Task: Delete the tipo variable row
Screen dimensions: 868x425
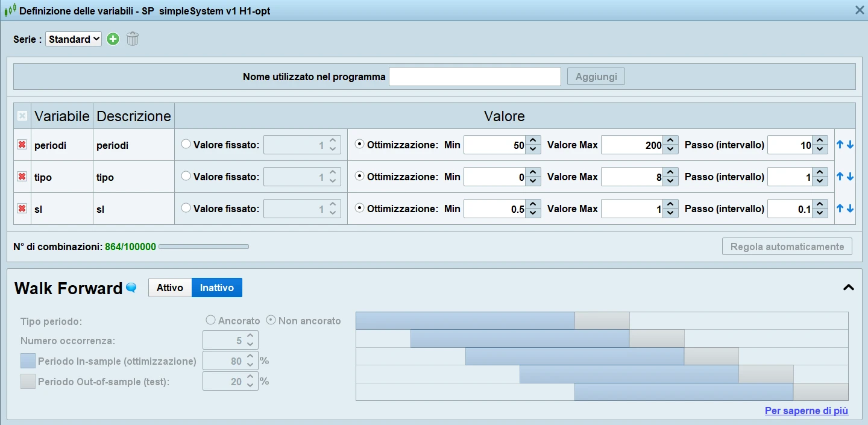Action: point(22,177)
